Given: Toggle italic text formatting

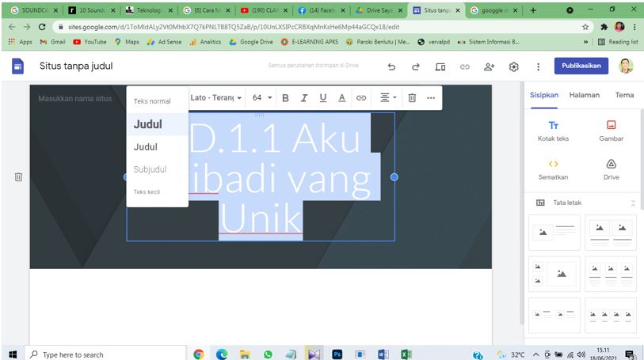Looking at the screenshot, I should (x=304, y=97).
